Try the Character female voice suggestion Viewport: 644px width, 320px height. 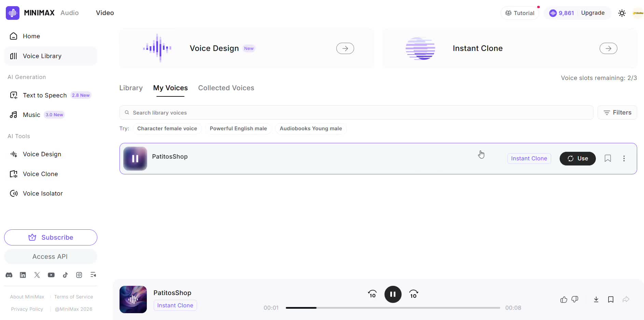167,129
